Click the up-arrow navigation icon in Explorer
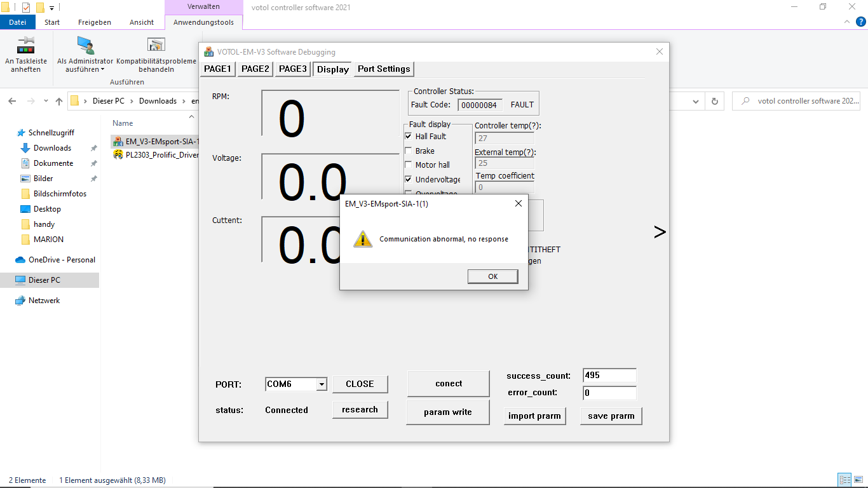The width and height of the screenshot is (868, 488). pos(59,101)
